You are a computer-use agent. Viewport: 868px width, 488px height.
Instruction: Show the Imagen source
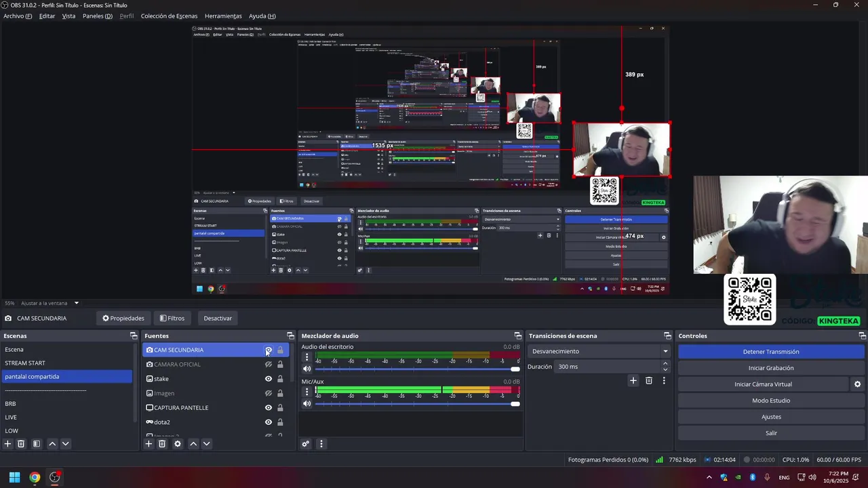(269, 393)
